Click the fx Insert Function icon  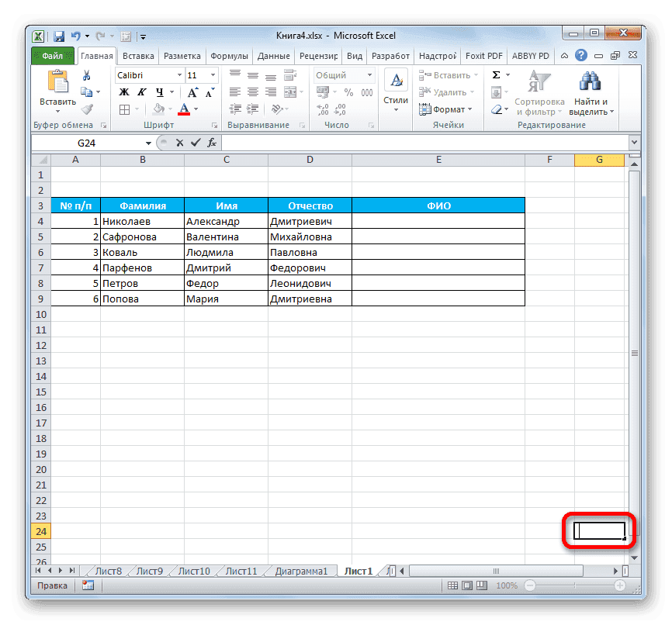(x=212, y=143)
